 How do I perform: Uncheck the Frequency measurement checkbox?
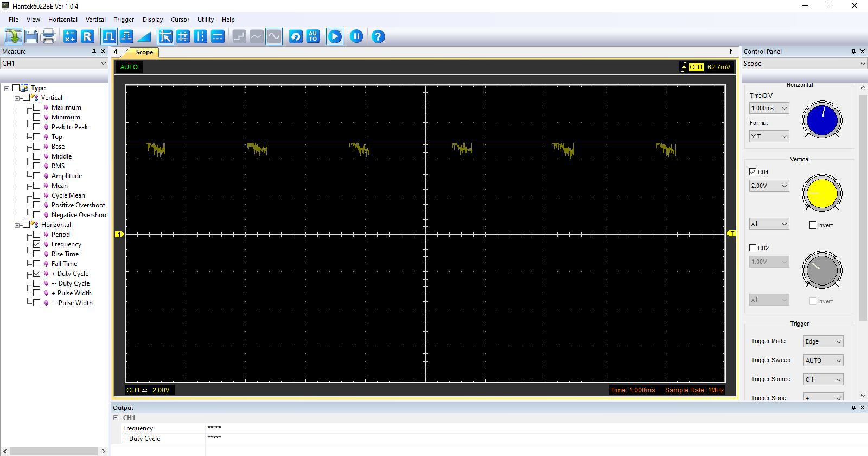tap(36, 244)
